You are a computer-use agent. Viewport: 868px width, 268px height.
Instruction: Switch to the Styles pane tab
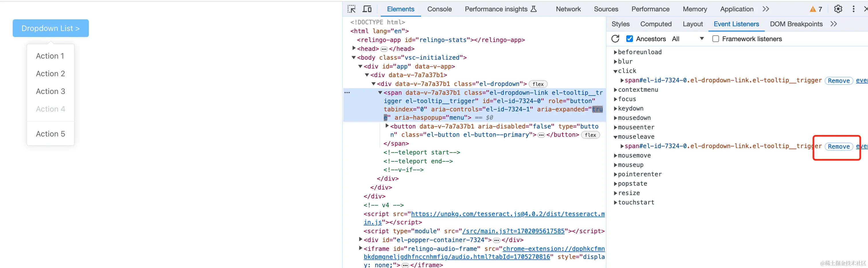[620, 24]
